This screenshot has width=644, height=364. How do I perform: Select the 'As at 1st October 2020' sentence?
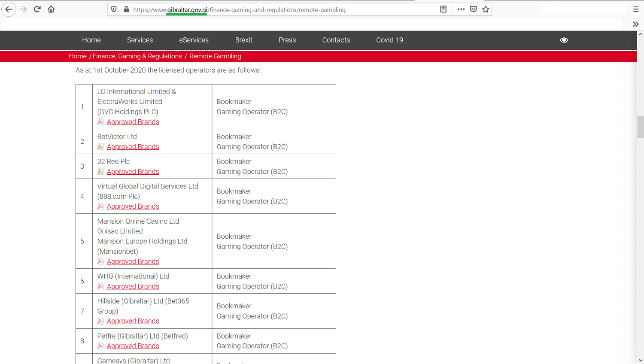point(168,70)
